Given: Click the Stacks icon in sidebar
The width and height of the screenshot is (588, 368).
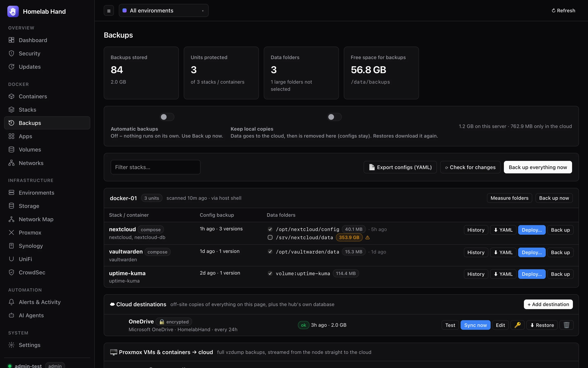Looking at the screenshot, I should point(11,110).
